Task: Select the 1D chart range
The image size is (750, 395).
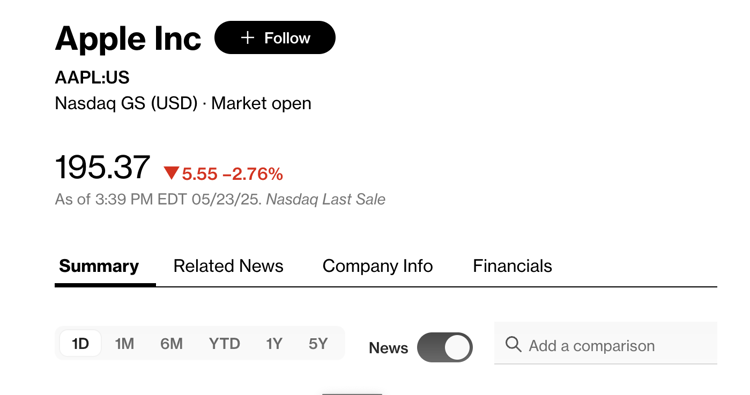Action: pyautogui.click(x=80, y=343)
